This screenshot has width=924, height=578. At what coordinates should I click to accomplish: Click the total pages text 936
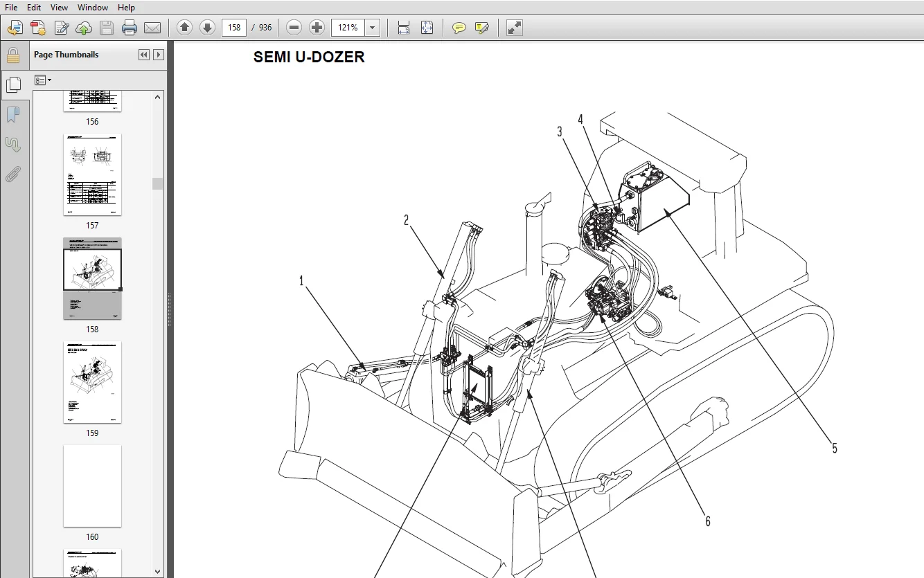(265, 28)
